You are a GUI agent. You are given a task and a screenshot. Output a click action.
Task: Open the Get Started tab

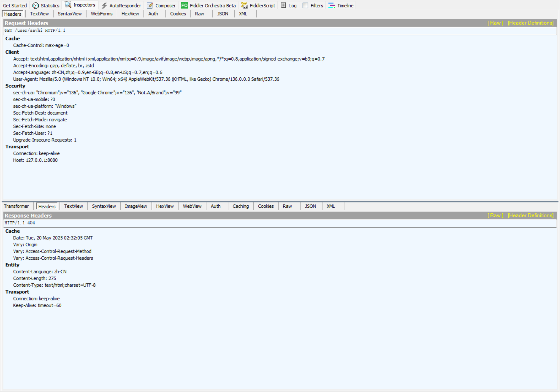pos(15,5)
